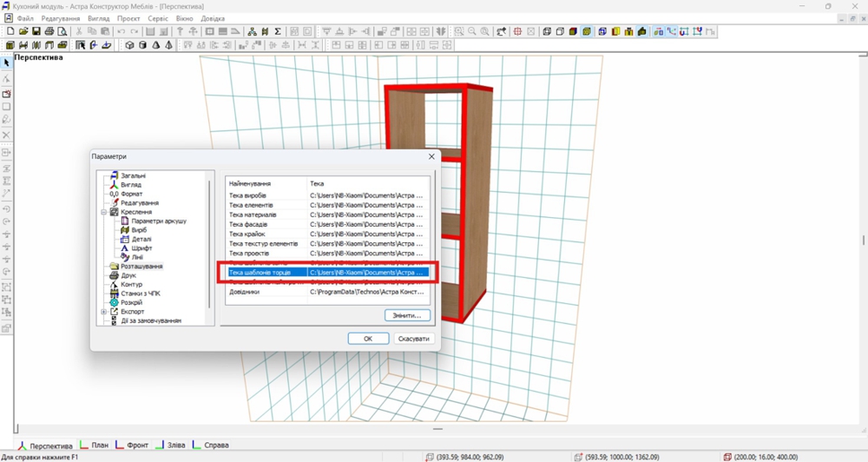Screen dimensions: 868x462
Task: Click the Змінити... button
Action: point(407,315)
